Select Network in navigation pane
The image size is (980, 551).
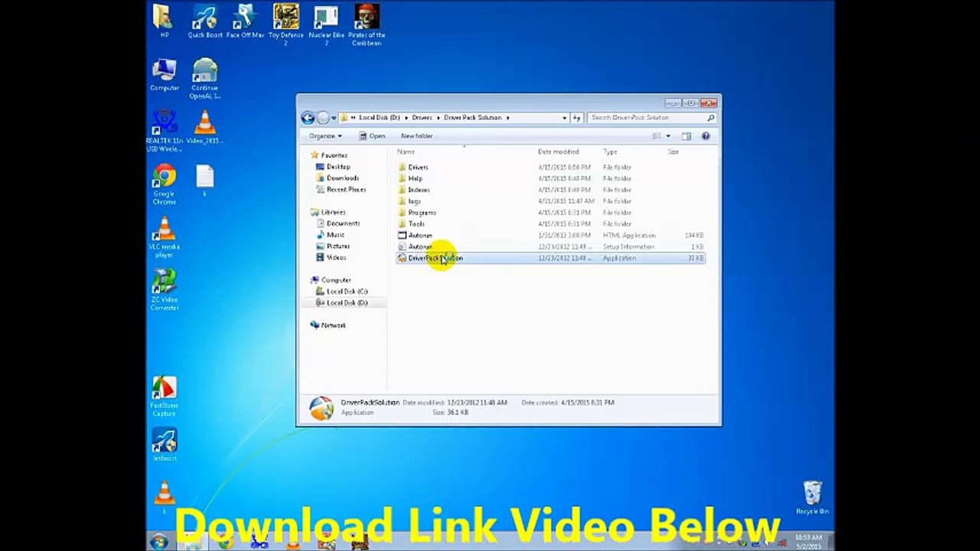(328, 325)
